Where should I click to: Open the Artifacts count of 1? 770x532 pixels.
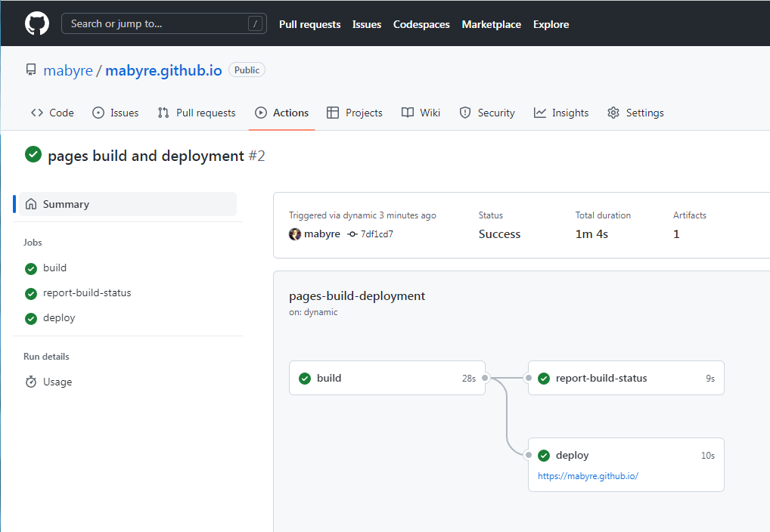tap(676, 234)
